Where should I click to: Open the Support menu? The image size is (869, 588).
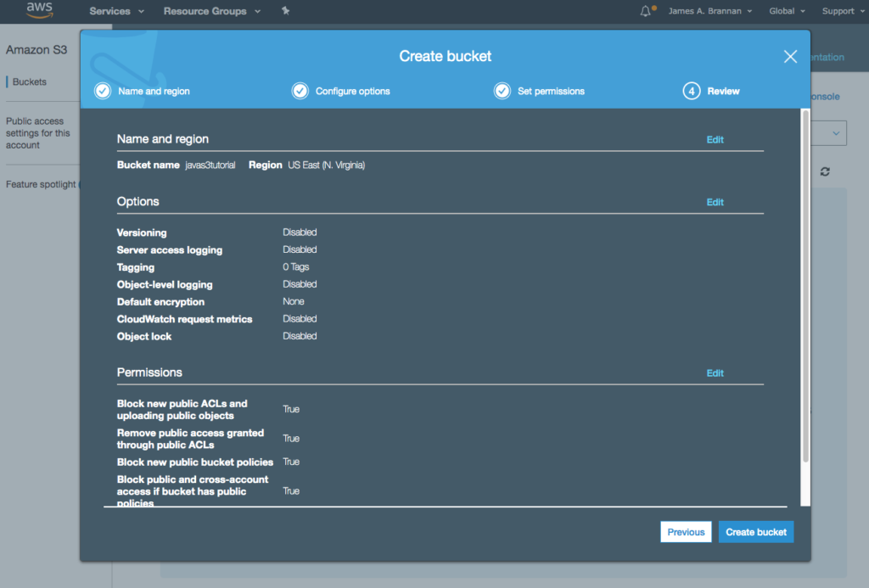[x=843, y=11]
